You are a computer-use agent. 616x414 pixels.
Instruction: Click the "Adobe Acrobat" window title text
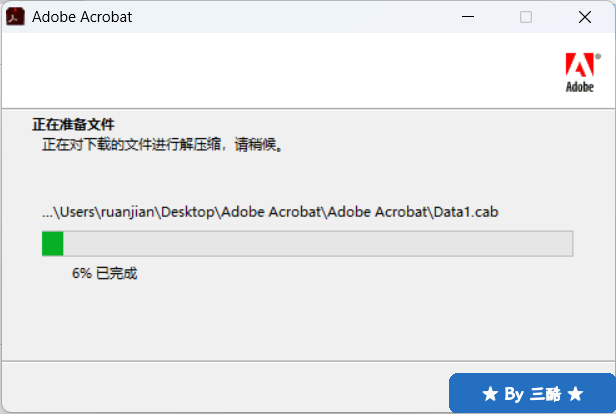click(x=82, y=17)
